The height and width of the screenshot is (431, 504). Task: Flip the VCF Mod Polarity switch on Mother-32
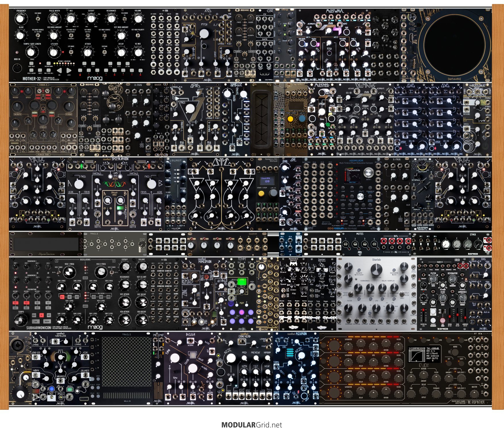[x=138, y=35]
